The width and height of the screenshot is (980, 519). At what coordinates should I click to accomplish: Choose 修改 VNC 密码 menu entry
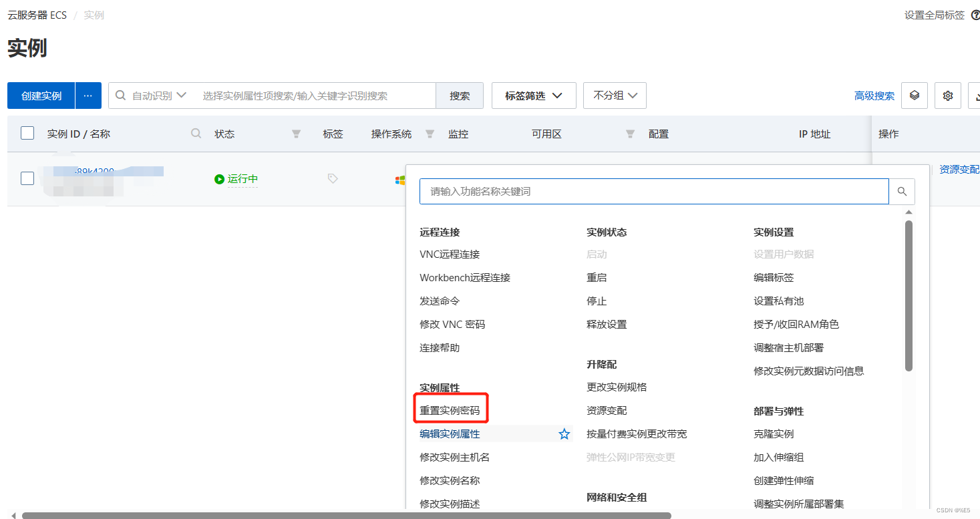pos(452,325)
